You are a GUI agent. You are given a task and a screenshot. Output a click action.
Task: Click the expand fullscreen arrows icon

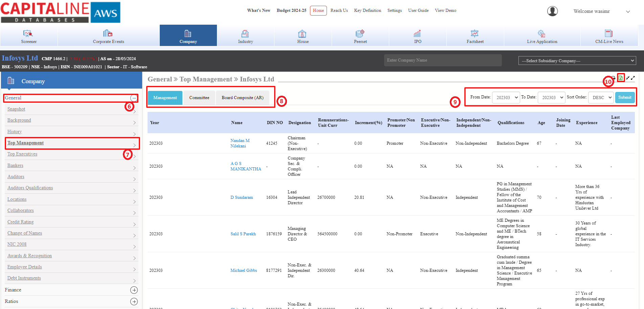(x=633, y=78)
